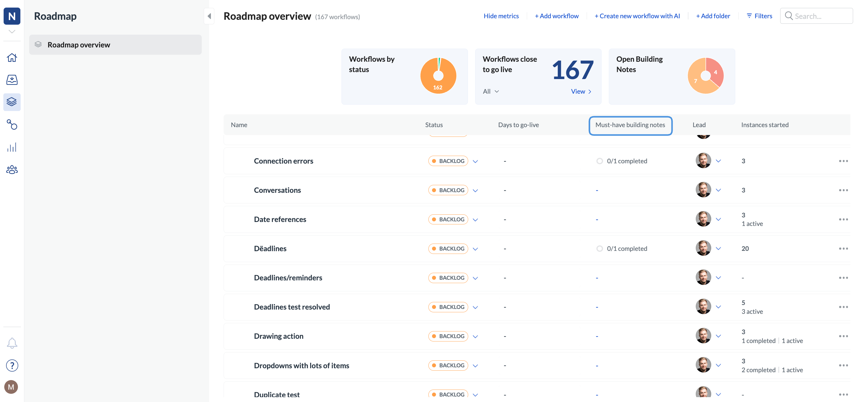Expand the Conversations status dropdown
This screenshot has width=868, height=402.
coord(475,190)
